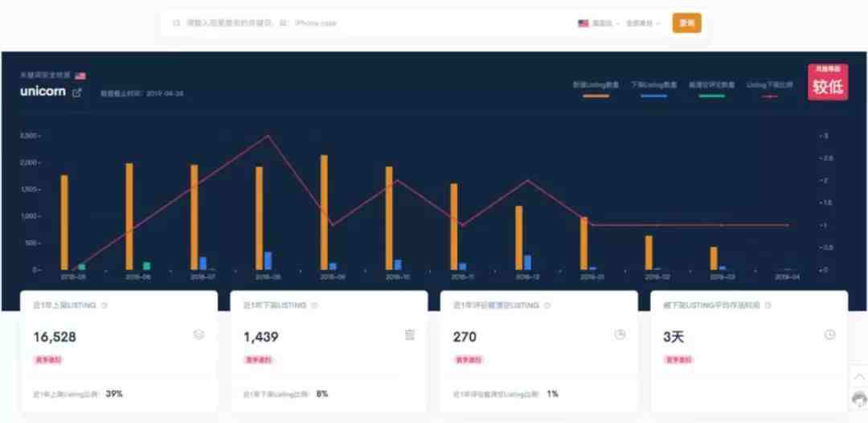Click the clock icon in the 3天 card

tap(829, 335)
